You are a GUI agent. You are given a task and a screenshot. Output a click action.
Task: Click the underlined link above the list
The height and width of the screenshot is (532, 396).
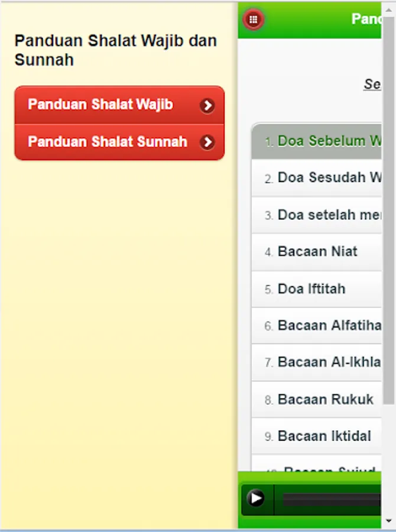tap(372, 84)
